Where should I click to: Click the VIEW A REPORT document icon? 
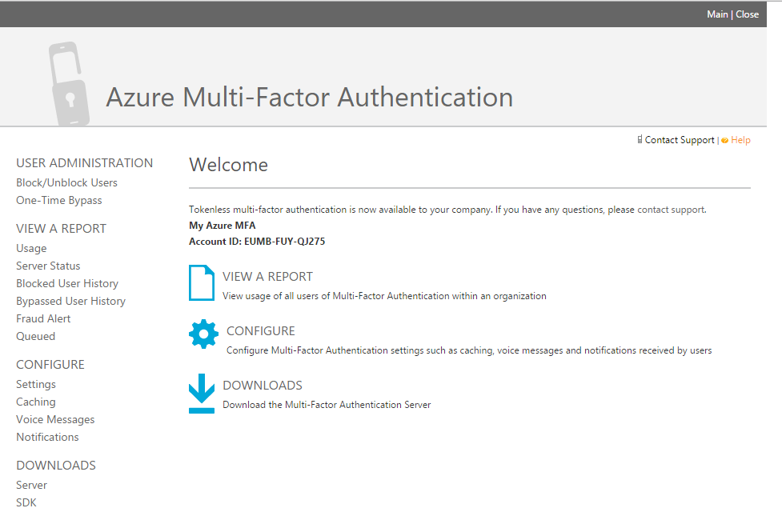[x=202, y=284]
